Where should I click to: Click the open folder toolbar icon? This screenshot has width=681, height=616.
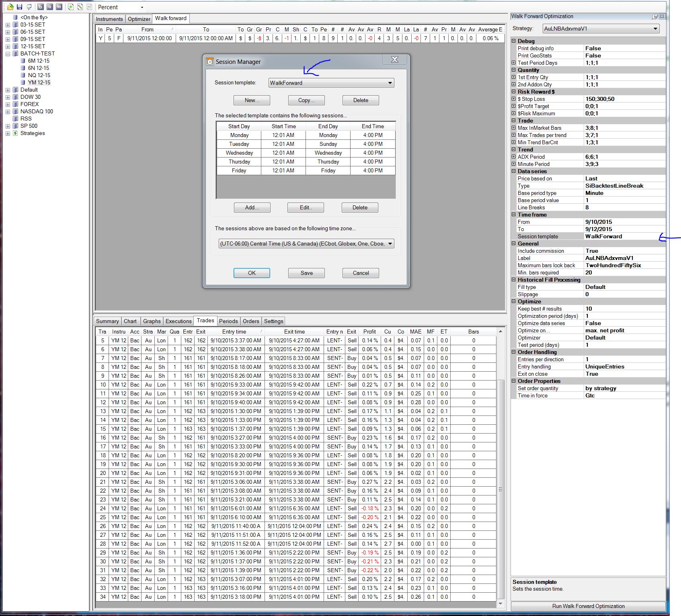(10, 7)
